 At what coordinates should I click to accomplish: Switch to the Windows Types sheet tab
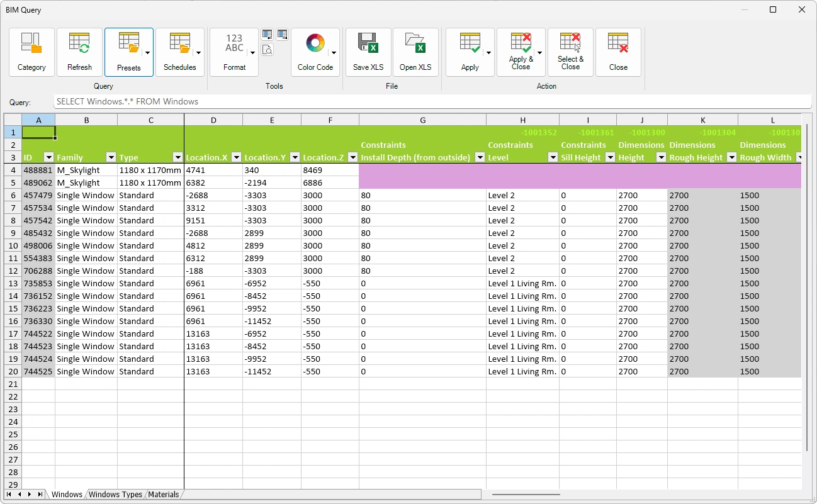click(115, 495)
